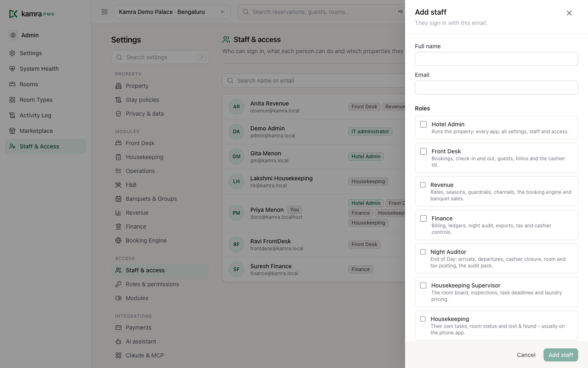Screen dimensions: 588x368
Task: Tick the Hotel Admin role checkbox
Action: [x=423, y=124]
